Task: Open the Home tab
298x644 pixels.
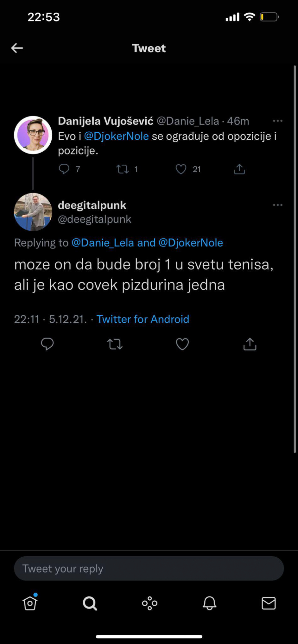Action: point(30,603)
